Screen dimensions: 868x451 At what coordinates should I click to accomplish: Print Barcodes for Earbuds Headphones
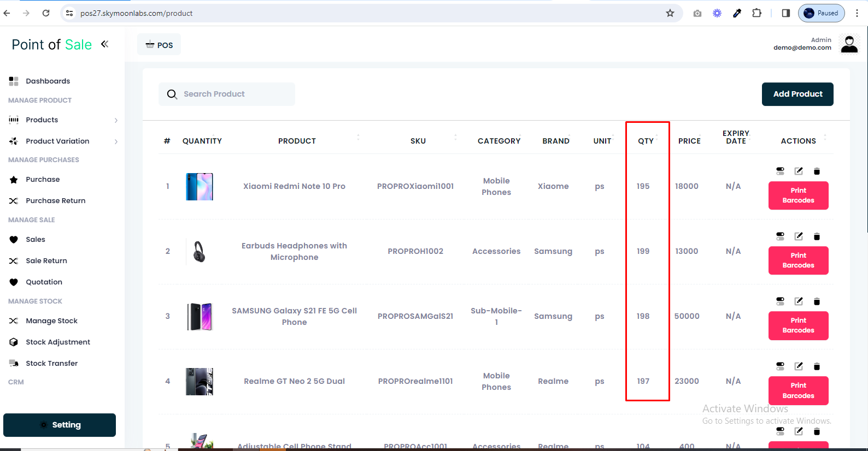click(x=799, y=260)
